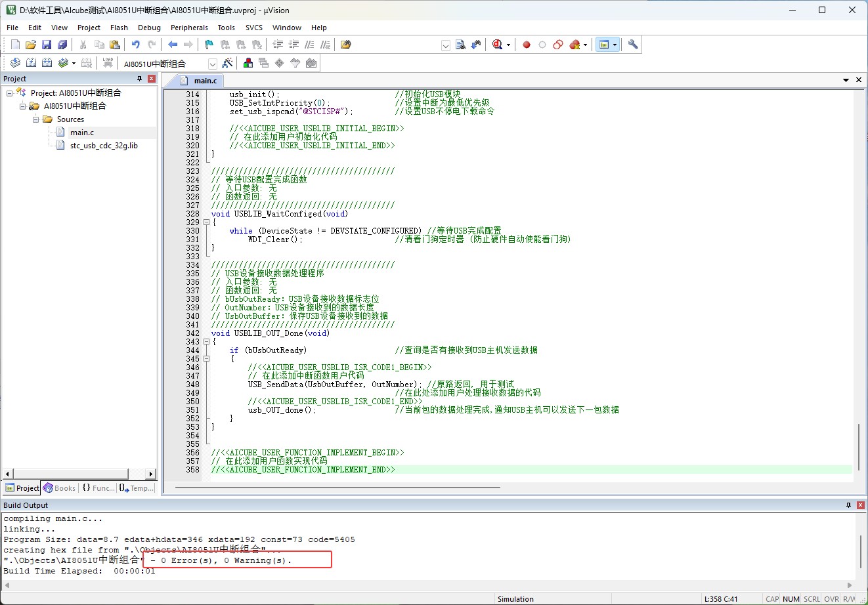Switch to the Functions panel tab

(x=98, y=488)
